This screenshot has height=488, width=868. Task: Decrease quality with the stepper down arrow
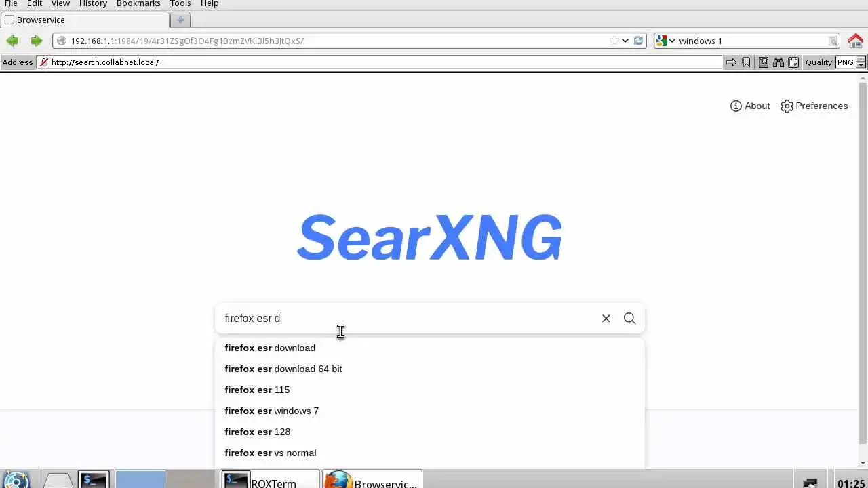[x=861, y=66]
